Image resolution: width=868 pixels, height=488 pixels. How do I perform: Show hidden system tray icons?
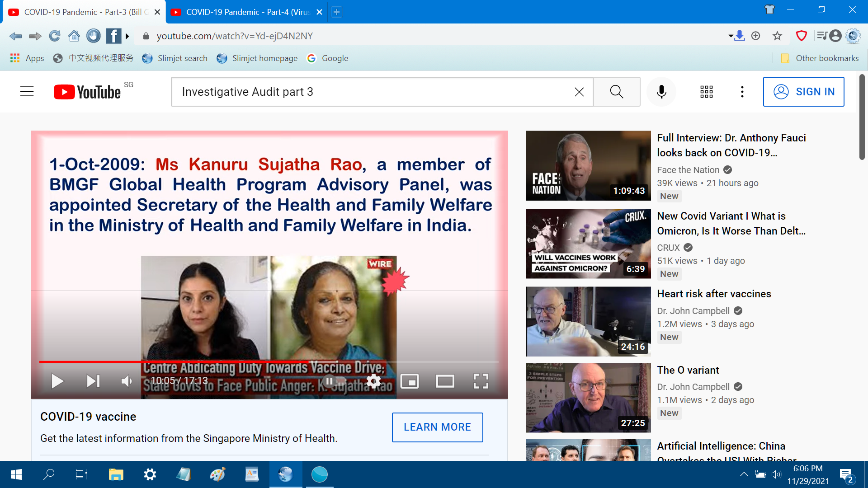tap(744, 474)
